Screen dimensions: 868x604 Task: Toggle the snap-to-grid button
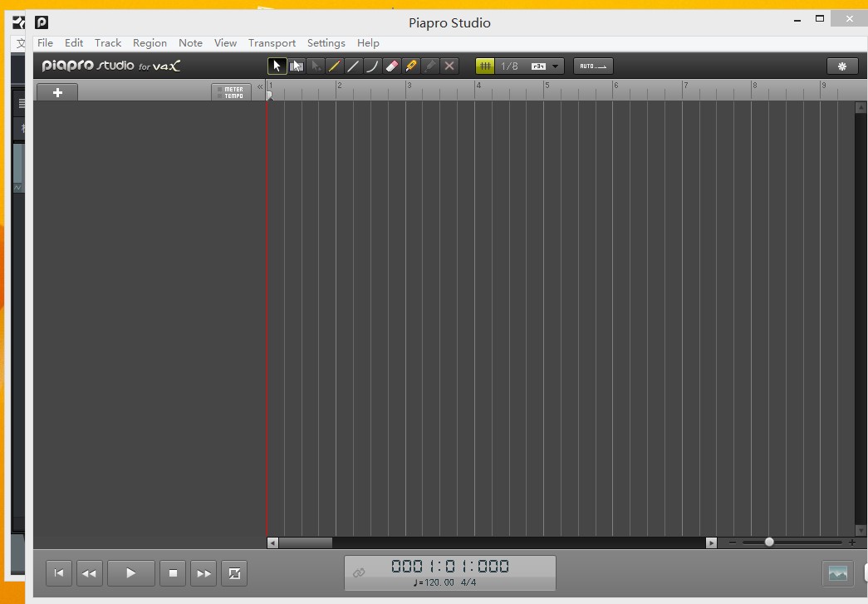click(x=485, y=66)
